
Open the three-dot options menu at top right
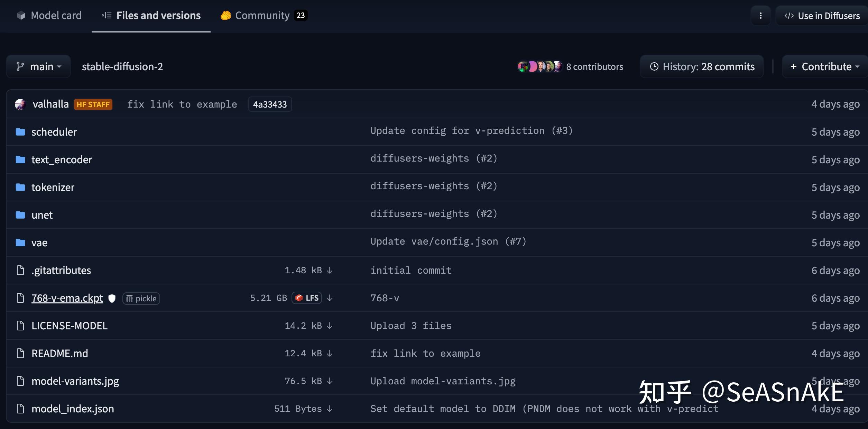tap(760, 16)
